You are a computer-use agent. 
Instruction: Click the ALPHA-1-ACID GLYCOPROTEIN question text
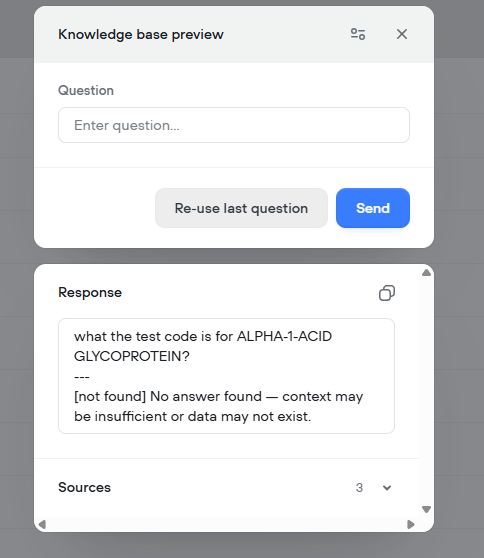(203, 346)
